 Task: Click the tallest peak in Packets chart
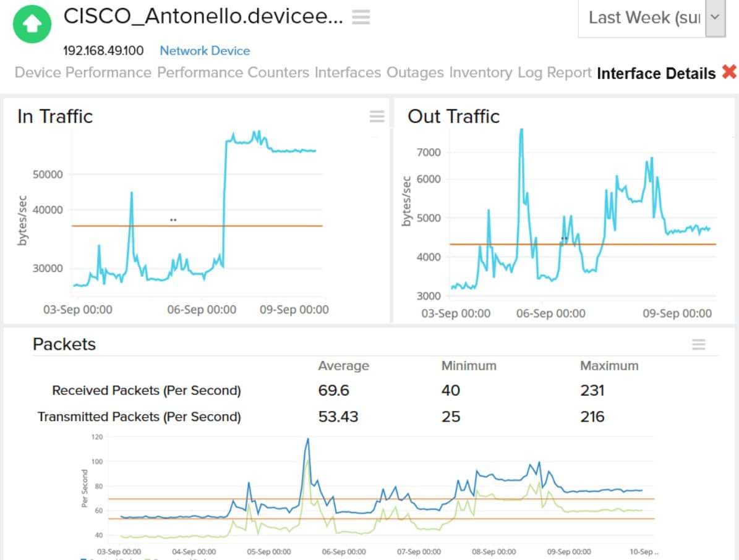(x=308, y=439)
